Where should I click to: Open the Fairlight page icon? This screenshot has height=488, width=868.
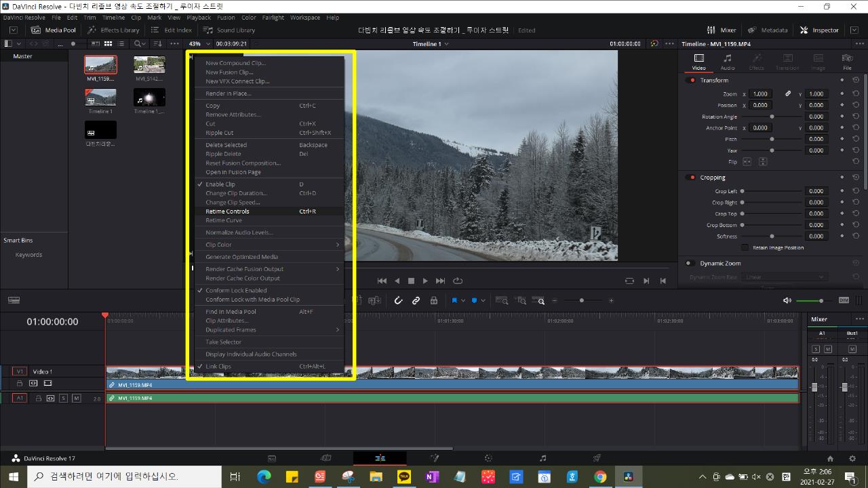coord(542,458)
